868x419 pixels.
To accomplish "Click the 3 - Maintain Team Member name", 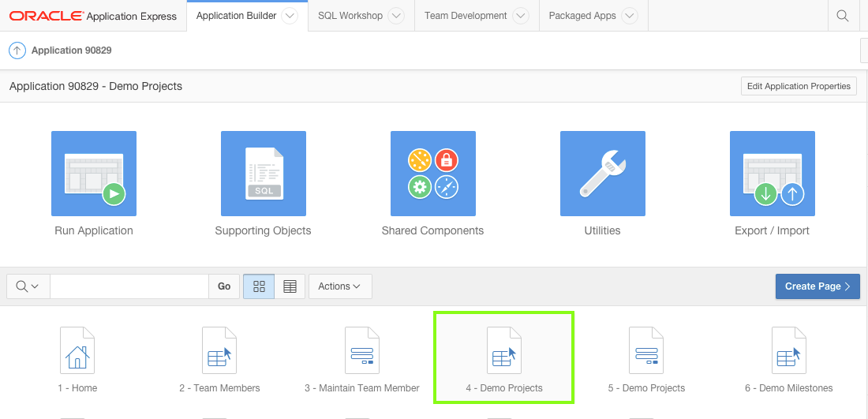I will tap(362, 388).
